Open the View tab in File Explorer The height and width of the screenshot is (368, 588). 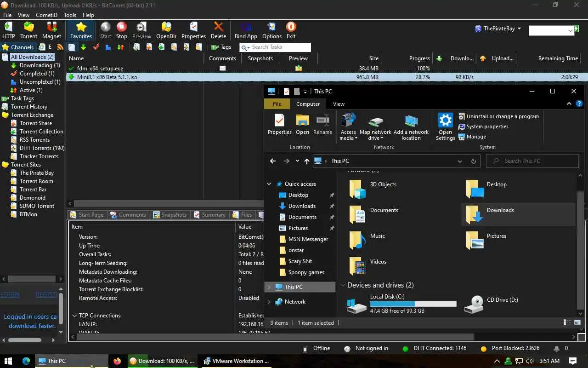pos(339,104)
